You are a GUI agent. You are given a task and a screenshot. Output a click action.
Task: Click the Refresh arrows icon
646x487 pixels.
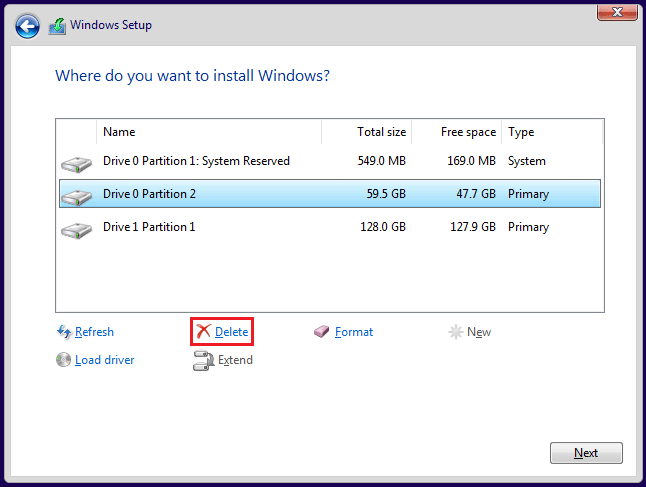point(64,332)
